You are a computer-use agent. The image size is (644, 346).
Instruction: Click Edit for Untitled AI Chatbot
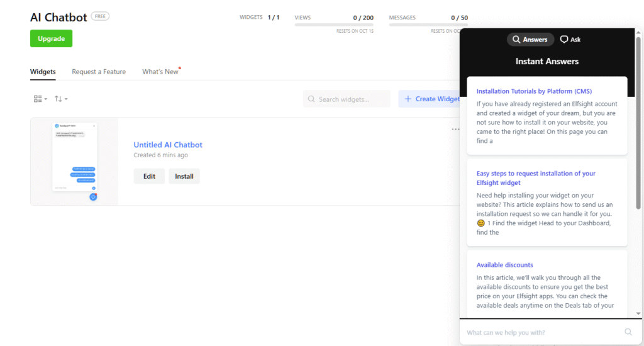(x=149, y=176)
